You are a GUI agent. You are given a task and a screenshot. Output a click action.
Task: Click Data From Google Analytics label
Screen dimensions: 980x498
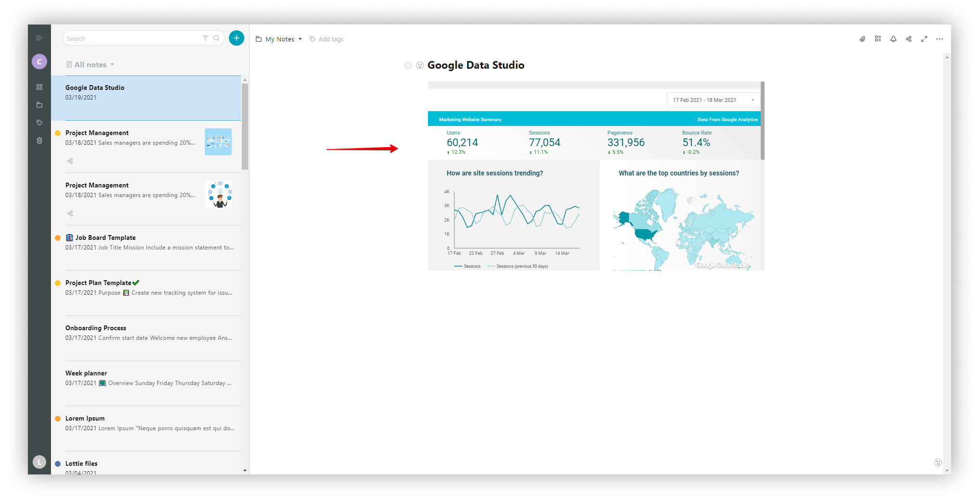click(728, 120)
